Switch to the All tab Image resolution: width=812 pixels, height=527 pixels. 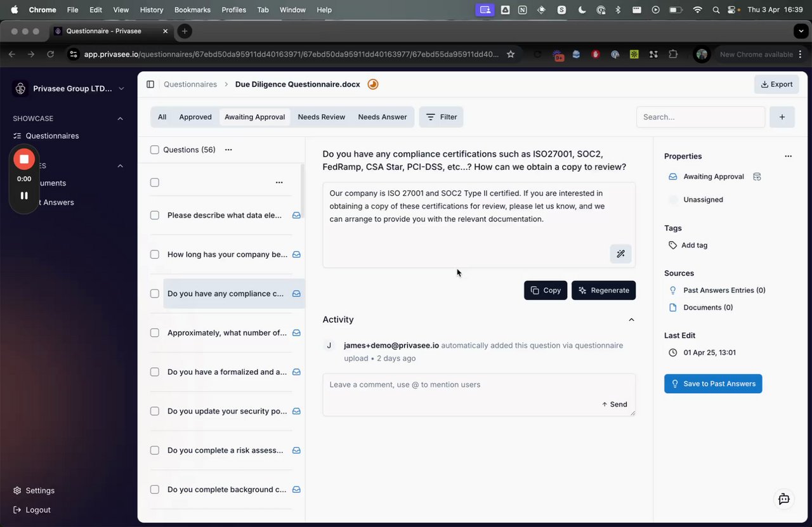click(x=162, y=117)
